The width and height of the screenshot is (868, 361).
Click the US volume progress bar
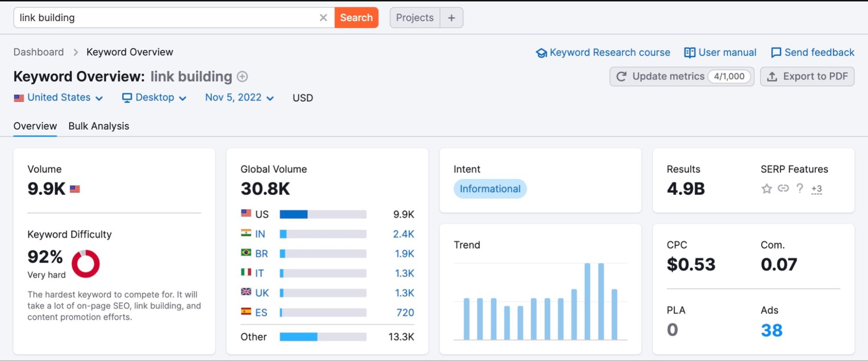click(x=323, y=214)
